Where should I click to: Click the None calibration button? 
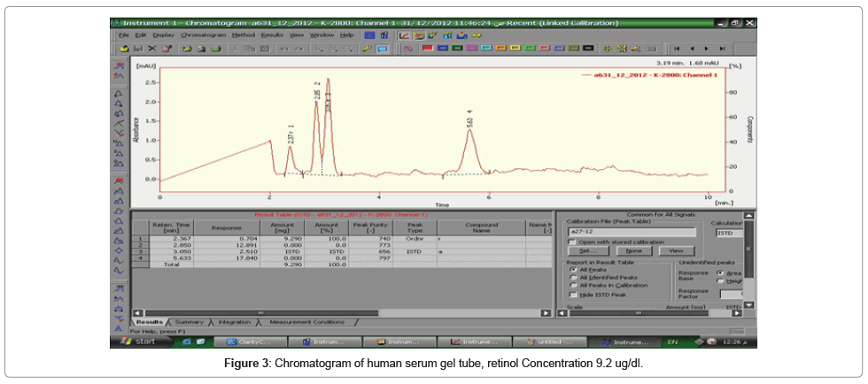point(632,250)
